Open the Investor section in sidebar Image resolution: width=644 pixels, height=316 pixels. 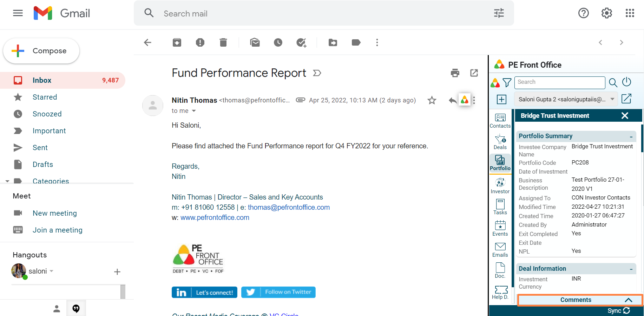coord(500,186)
